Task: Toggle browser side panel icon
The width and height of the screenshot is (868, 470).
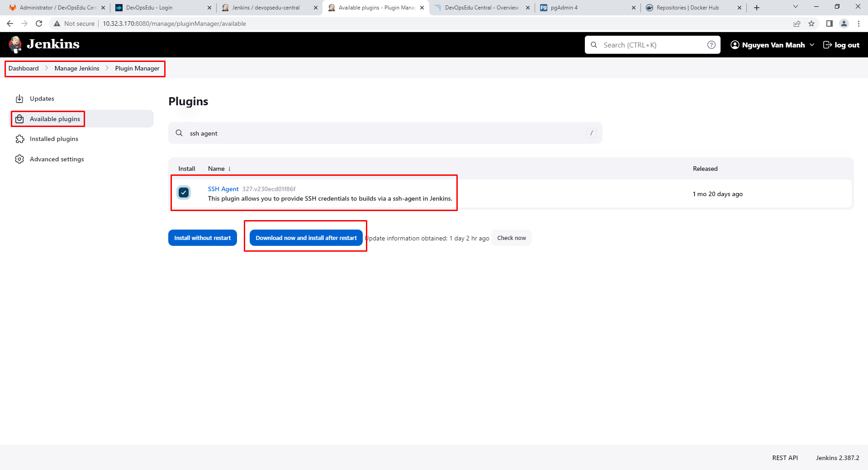Action: [x=829, y=23]
